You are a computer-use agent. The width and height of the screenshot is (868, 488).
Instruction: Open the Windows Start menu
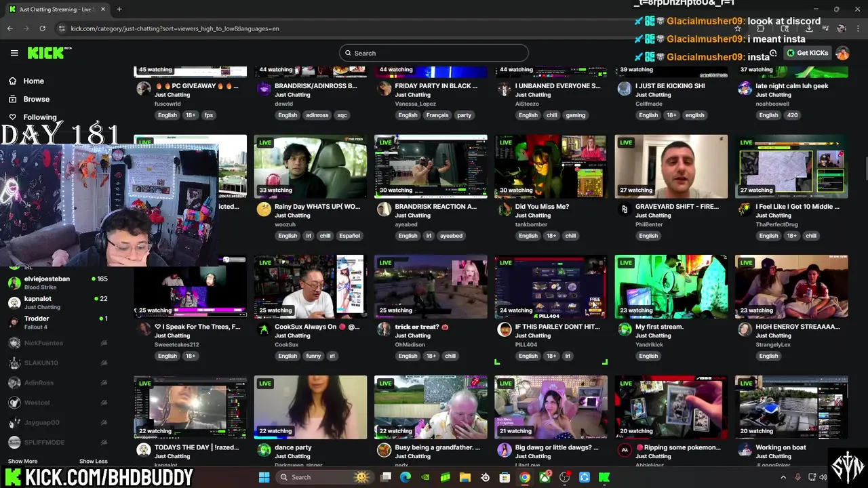(264, 477)
